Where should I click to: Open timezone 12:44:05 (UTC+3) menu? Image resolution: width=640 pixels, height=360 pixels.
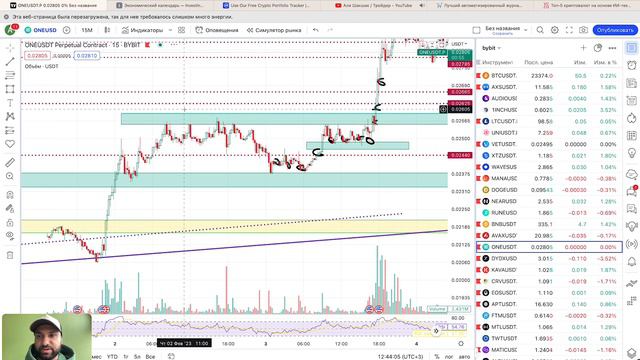(400, 357)
